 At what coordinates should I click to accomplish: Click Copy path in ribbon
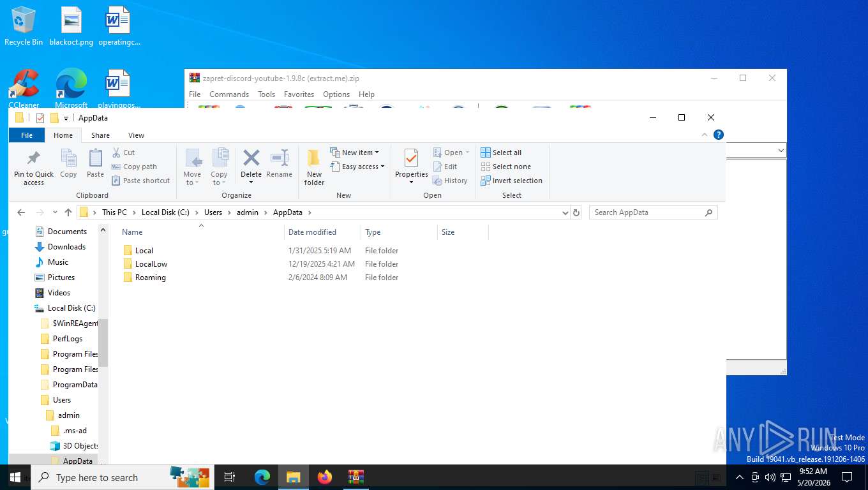click(134, 167)
